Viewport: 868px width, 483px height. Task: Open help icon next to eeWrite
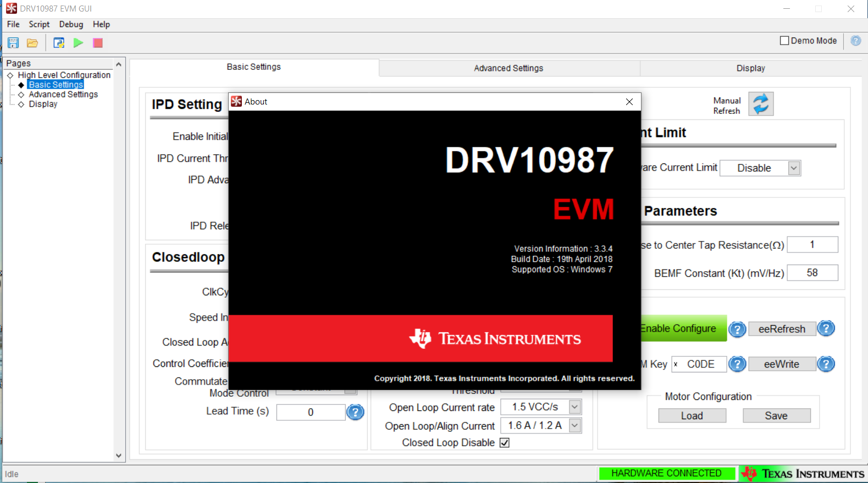[826, 364]
